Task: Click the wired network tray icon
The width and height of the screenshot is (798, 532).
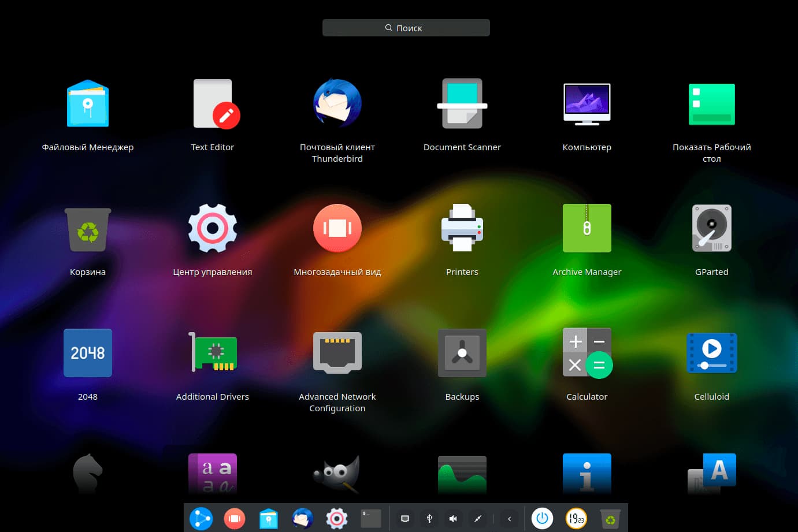Action: 405,519
